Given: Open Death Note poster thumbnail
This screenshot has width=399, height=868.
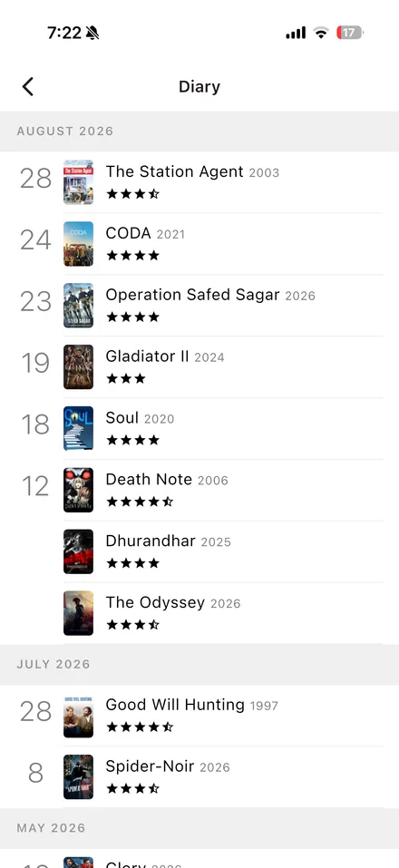Looking at the screenshot, I should 78,490.
